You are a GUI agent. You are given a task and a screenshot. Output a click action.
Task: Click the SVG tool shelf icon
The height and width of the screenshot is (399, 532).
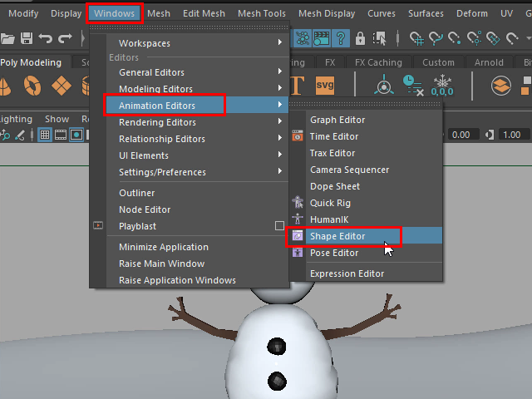[x=326, y=86]
